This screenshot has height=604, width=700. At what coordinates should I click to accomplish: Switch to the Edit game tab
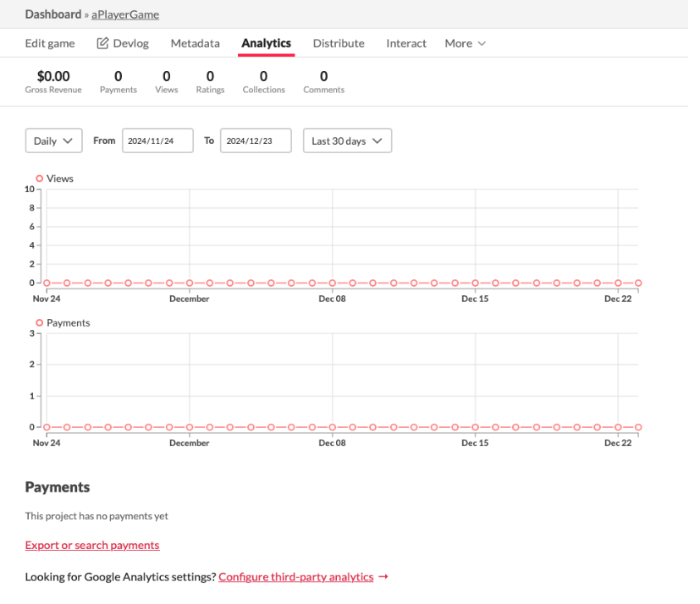tap(50, 43)
